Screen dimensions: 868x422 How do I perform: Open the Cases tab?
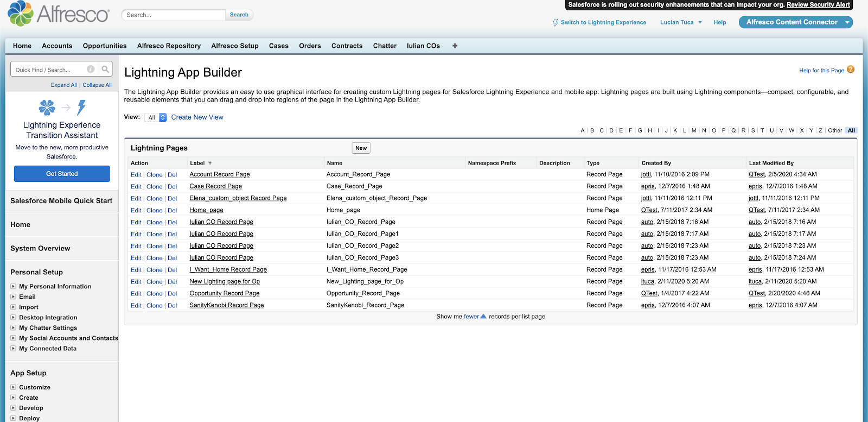(279, 46)
